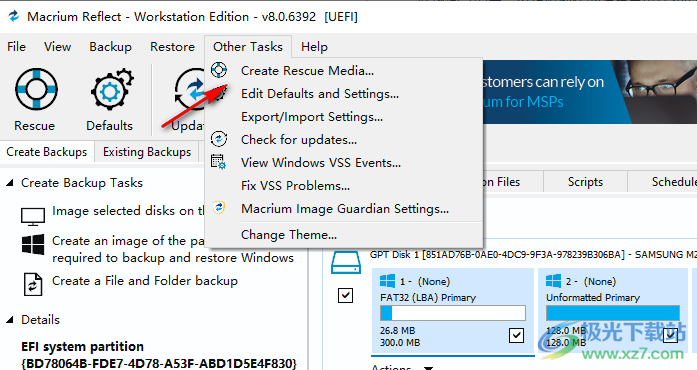This screenshot has width=697, height=370.
Task: Switch to the Definition Files tab
Action: coord(513,182)
